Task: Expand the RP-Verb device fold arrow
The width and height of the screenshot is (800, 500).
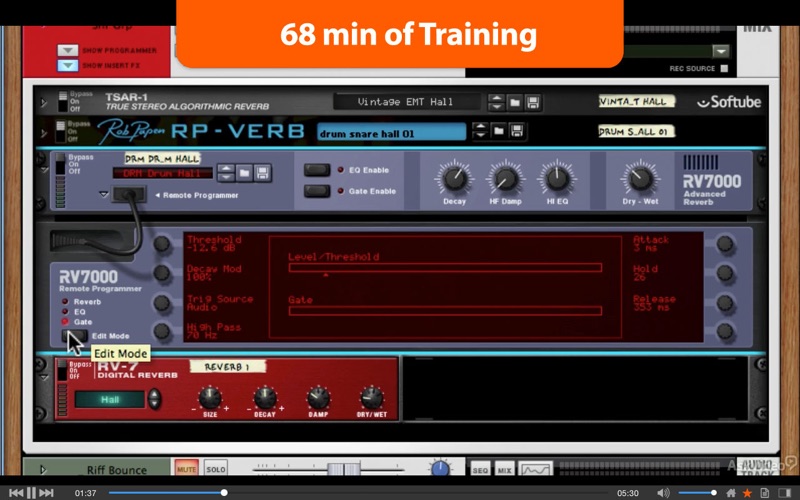Action: click(x=44, y=133)
